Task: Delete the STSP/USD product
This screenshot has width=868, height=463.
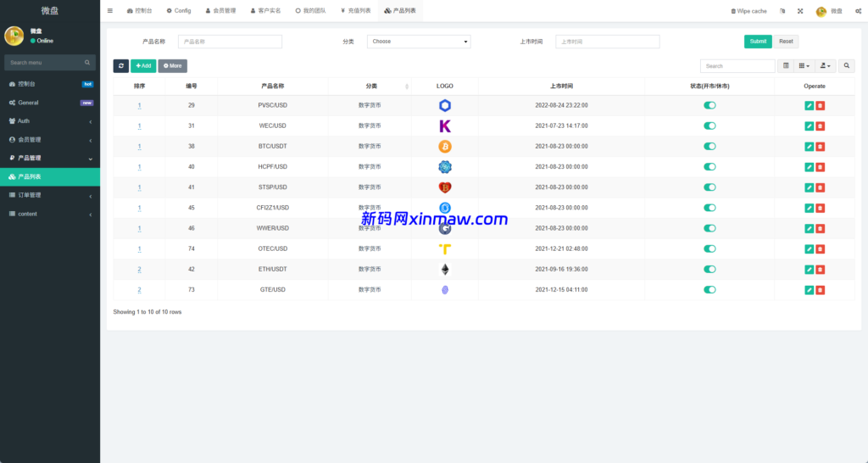Action: click(820, 187)
